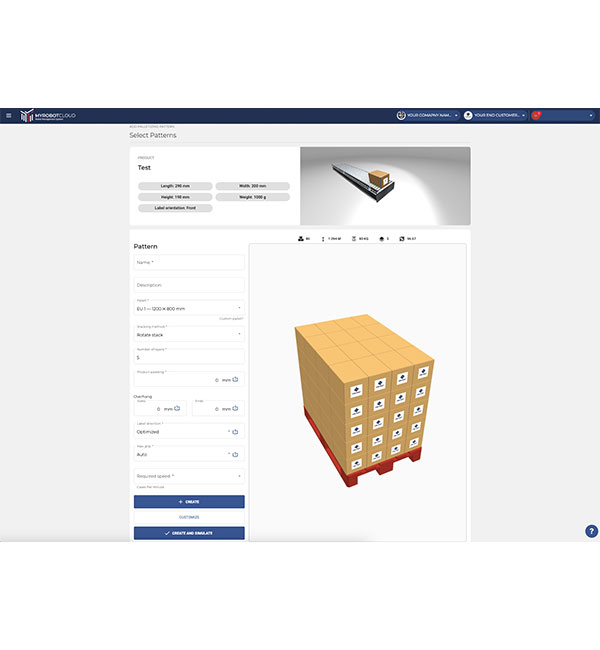This screenshot has width=600, height=650.
Task: Click the Length 290 mm chip
Action: click(175, 186)
